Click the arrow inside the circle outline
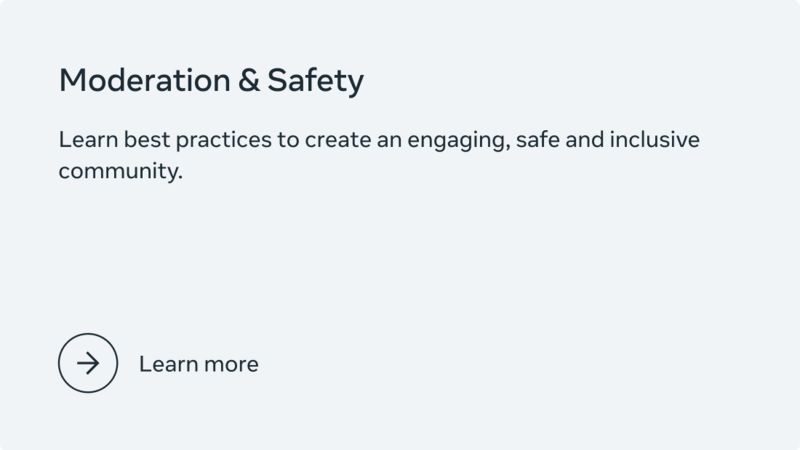This screenshot has width=800, height=450. pos(88,363)
